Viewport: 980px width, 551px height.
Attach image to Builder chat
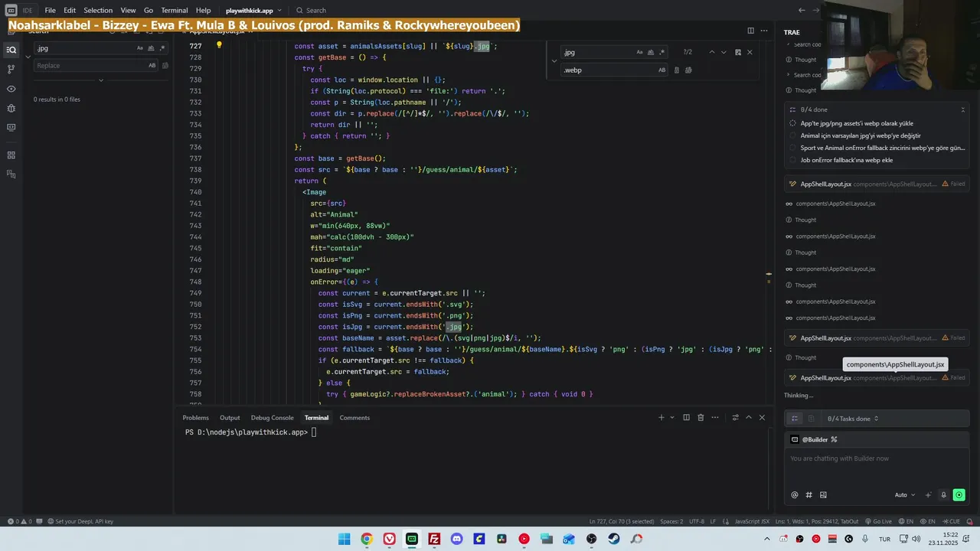[x=823, y=495]
